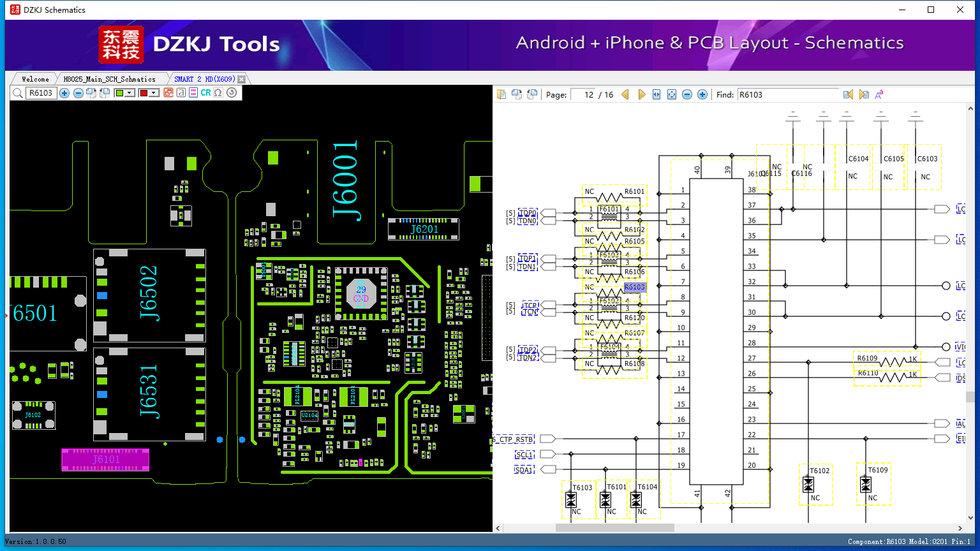The height and width of the screenshot is (551, 980).
Task: Rotate the PCB view counter-clockwise
Action: pyautogui.click(x=105, y=93)
